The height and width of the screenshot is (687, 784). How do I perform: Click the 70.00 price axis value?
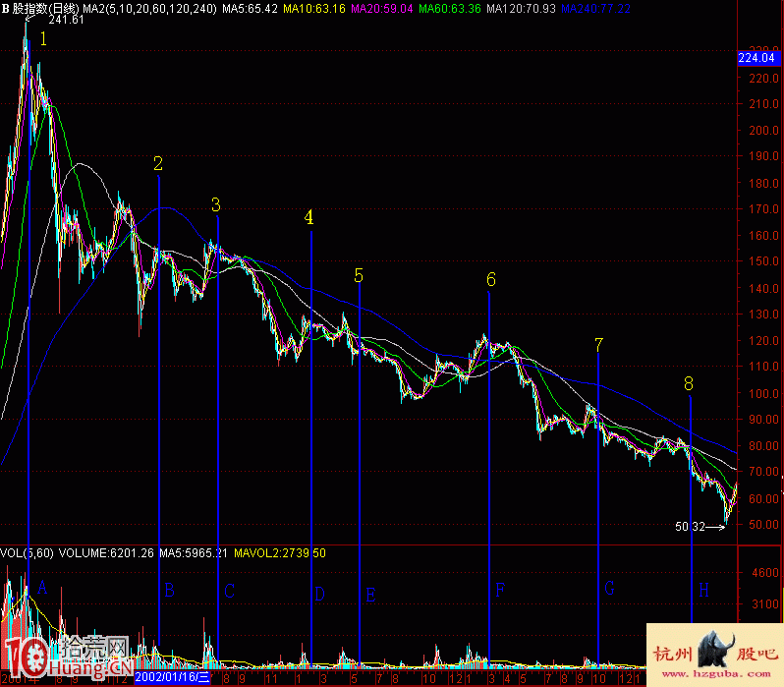[x=763, y=472]
